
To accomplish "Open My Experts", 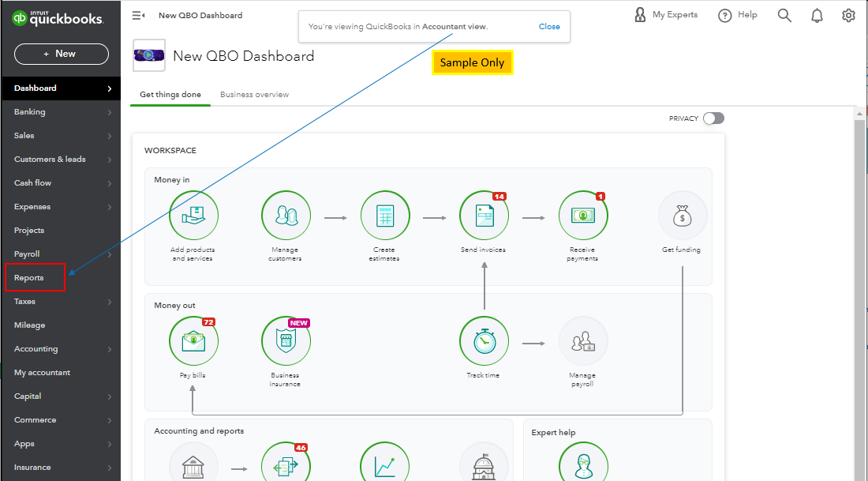I will click(666, 15).
